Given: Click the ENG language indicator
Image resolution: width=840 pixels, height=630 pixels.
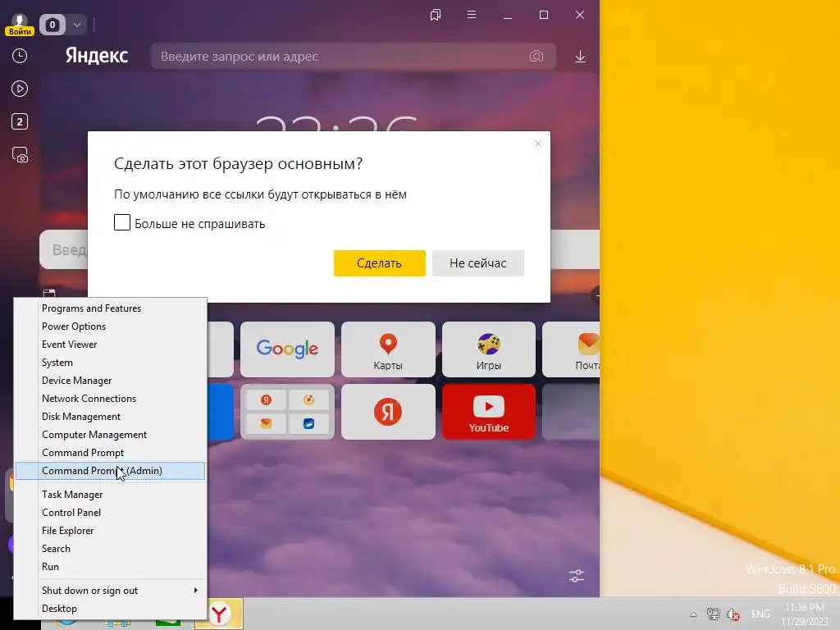Looking at the screenshot, I should [x=760, y=614].
